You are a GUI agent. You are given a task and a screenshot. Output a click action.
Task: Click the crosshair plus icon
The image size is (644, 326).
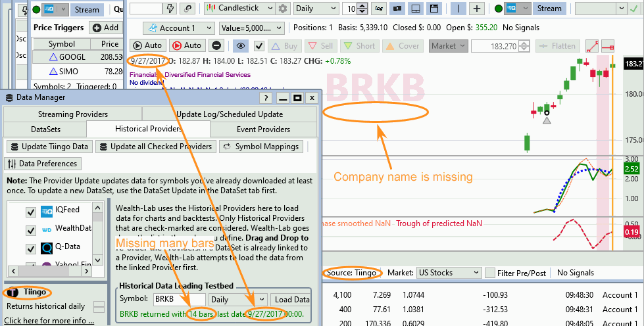pos(477,9)
